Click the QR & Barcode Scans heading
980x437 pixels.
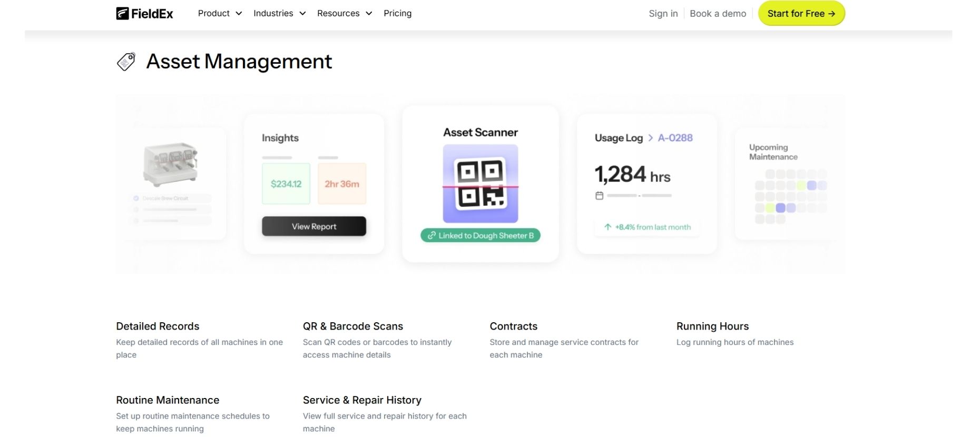[353, 326]
